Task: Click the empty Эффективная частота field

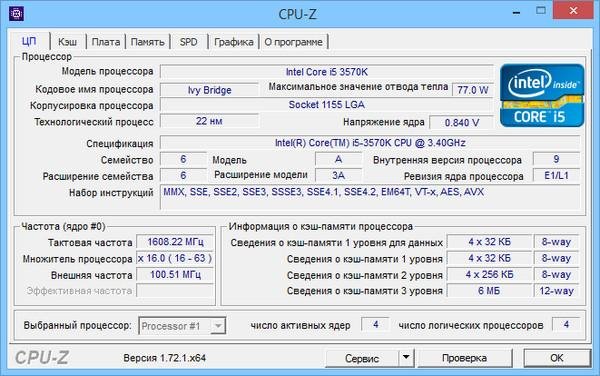Action: click(175, 291)
